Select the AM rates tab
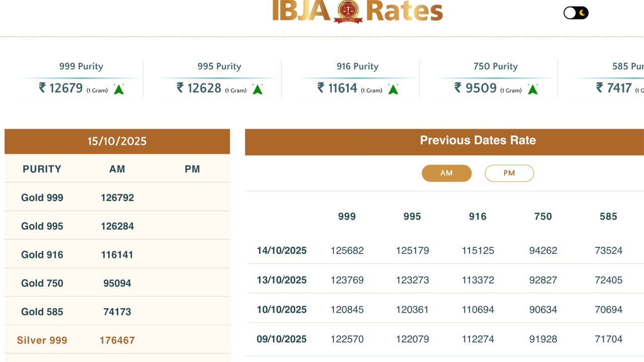 446,173
